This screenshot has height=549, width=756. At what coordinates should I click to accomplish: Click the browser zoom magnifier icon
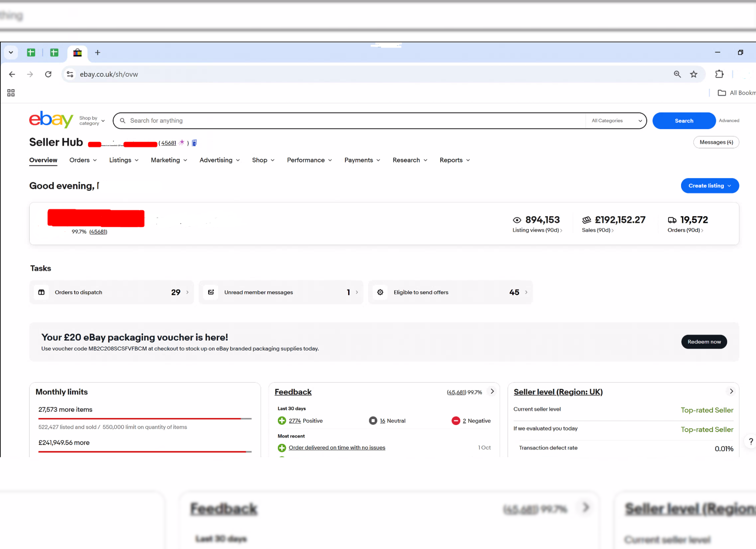point(677,74)
